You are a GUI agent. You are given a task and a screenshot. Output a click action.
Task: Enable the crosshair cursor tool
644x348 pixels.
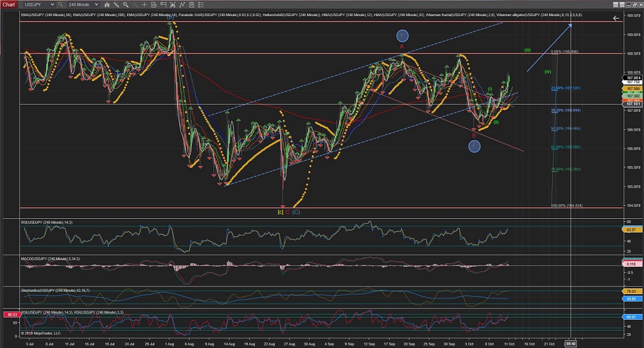[x=145, y=4]
